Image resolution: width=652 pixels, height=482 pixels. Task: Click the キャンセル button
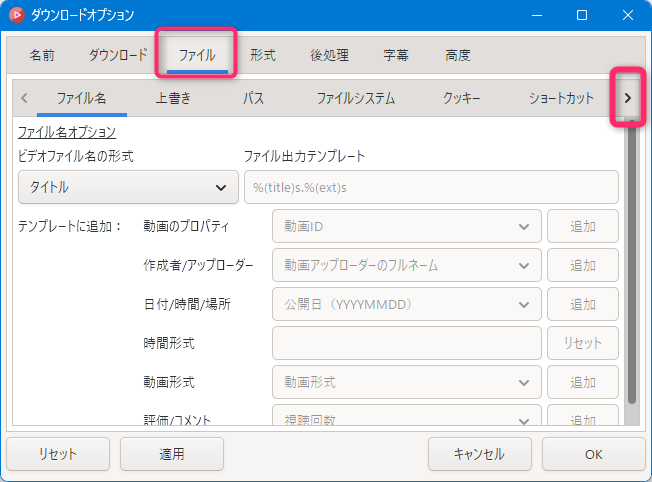click(480, 454)
